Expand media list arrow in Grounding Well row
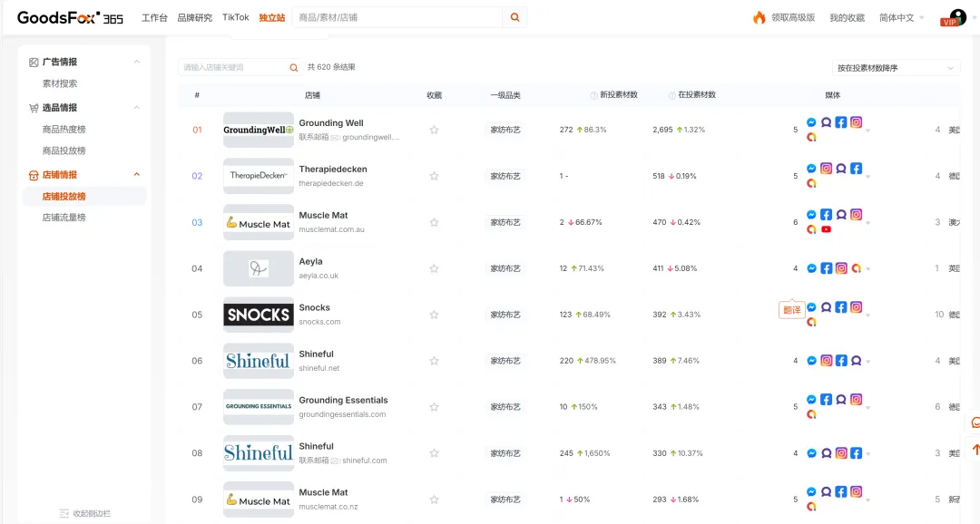The width and height of the screenshot is (980, 524). [868, 130]
